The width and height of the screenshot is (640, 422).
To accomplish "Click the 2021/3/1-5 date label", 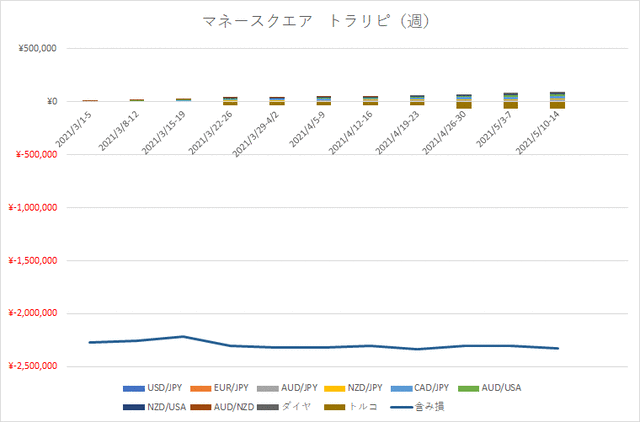I will coord(74,129).
